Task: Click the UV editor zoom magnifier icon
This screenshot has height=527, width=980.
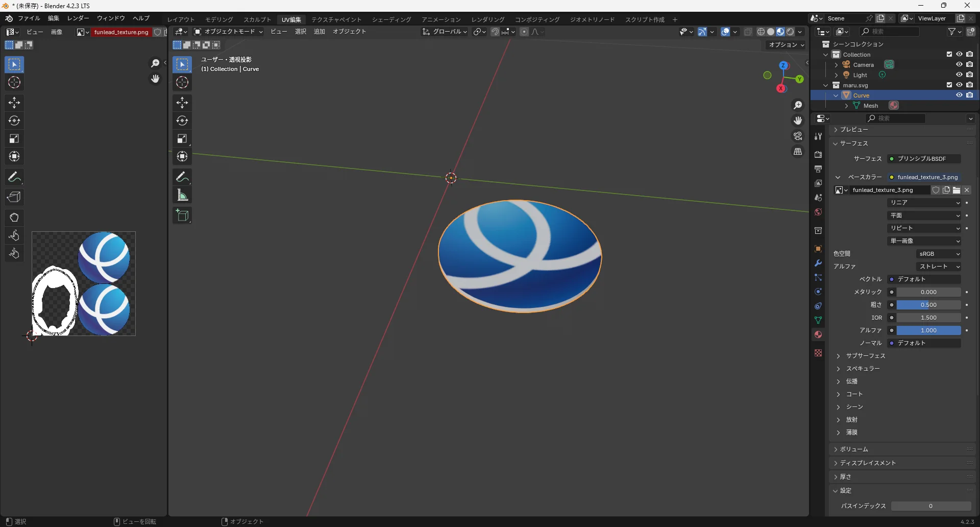Action: click(155, 63)
